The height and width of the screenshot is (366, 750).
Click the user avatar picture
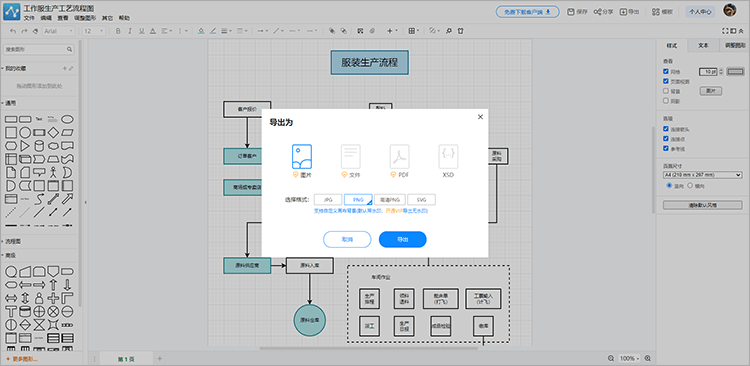[x=729, y=11]
